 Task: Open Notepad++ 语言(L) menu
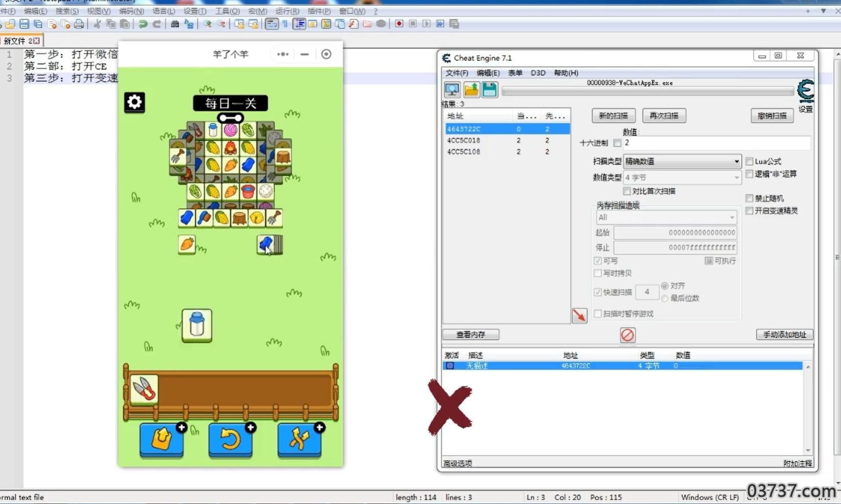point(164,11)
